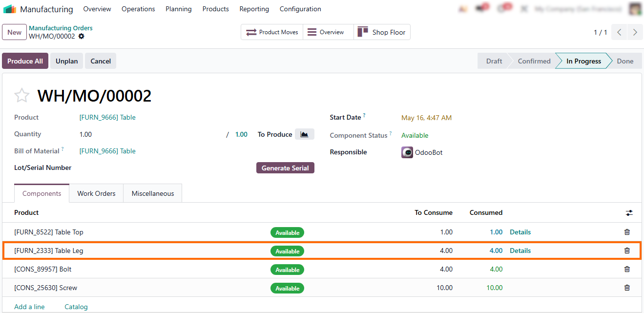Toggle the favorite star for WH/MO/00002
Image resolution: width=644 pixels, height=314 pixels.
[x=21, y=95]
